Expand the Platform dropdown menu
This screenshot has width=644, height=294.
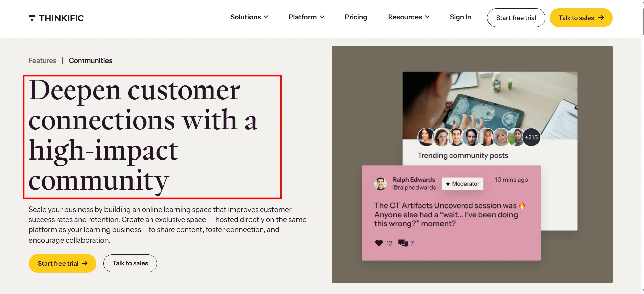coord(307,17)
